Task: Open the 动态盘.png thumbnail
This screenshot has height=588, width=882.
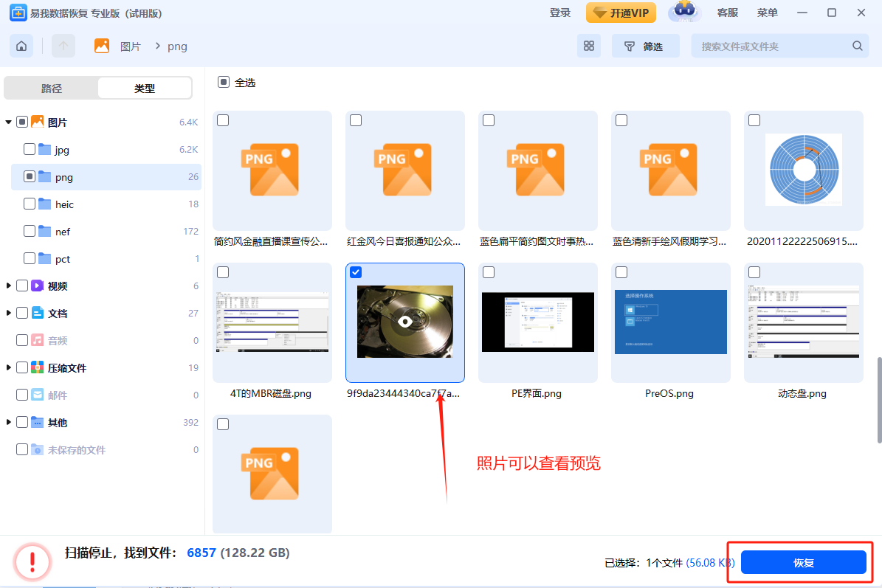Action: (803, 322)
